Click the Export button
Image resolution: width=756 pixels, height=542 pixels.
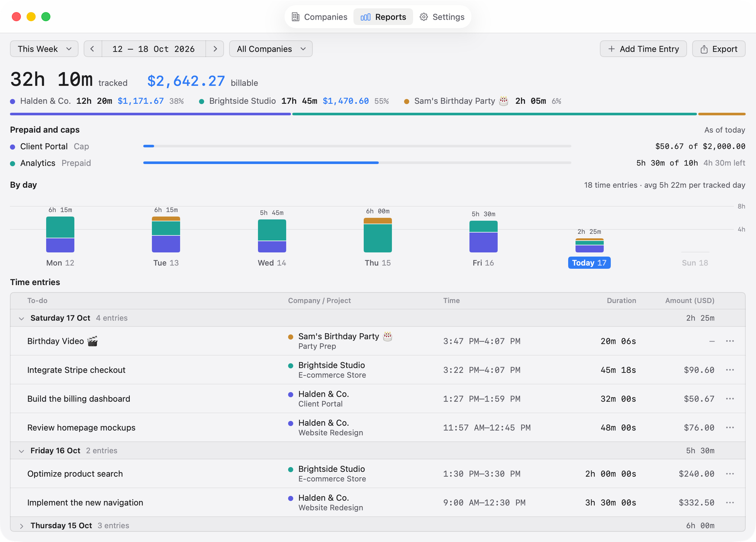coord(718,49)
